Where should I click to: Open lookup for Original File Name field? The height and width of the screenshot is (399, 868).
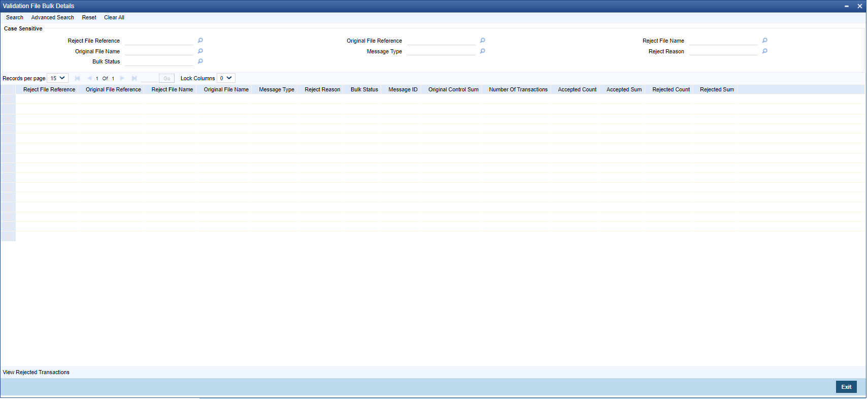pyautogui.click(x=201, y=51)
